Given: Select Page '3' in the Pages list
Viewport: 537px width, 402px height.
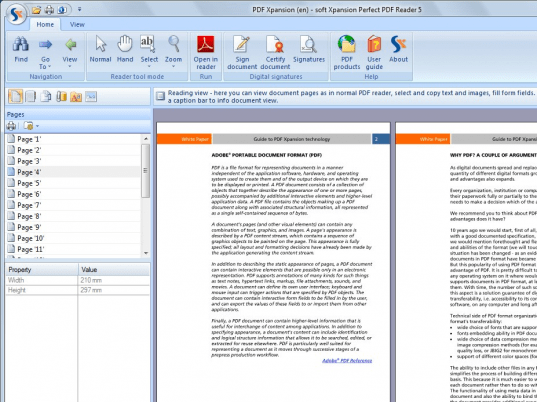Looking at the screenshot, I should point(74,161).
